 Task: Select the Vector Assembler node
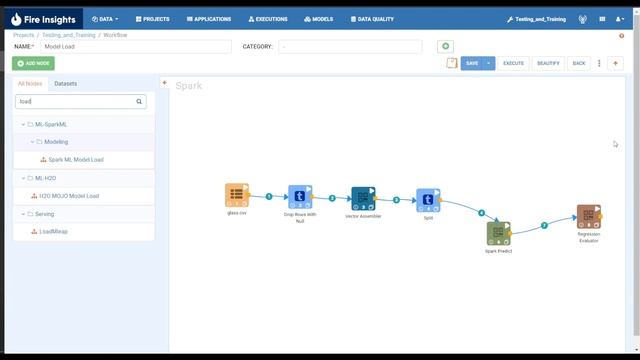tap(363, 199)
